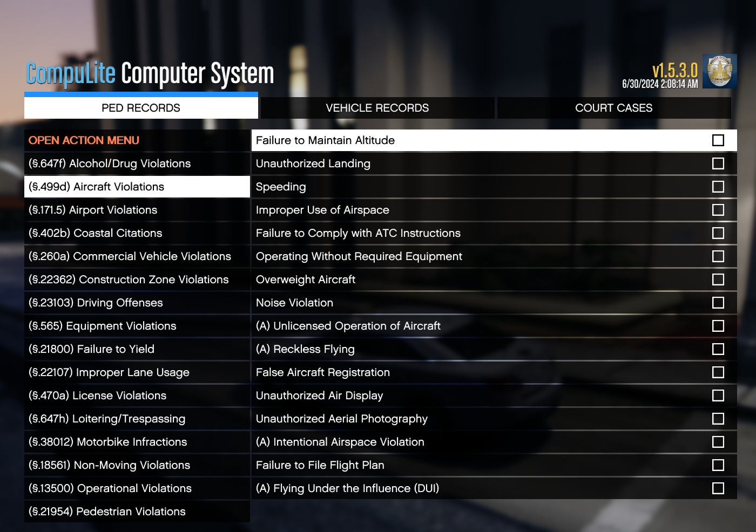Mark the Reckless Flying checkbox
The width and height of the screenshot is (756, 532).
pos(718,349)
